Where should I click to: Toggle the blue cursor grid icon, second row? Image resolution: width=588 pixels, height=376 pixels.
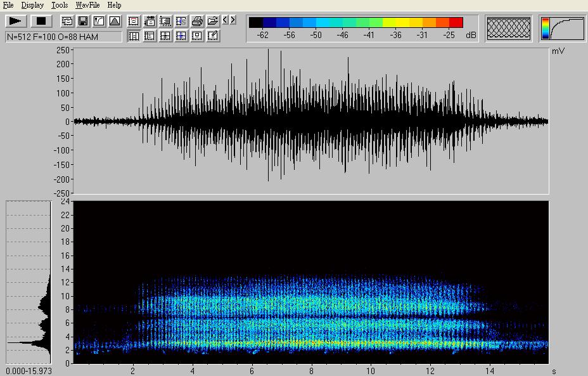tap(181, 36)
